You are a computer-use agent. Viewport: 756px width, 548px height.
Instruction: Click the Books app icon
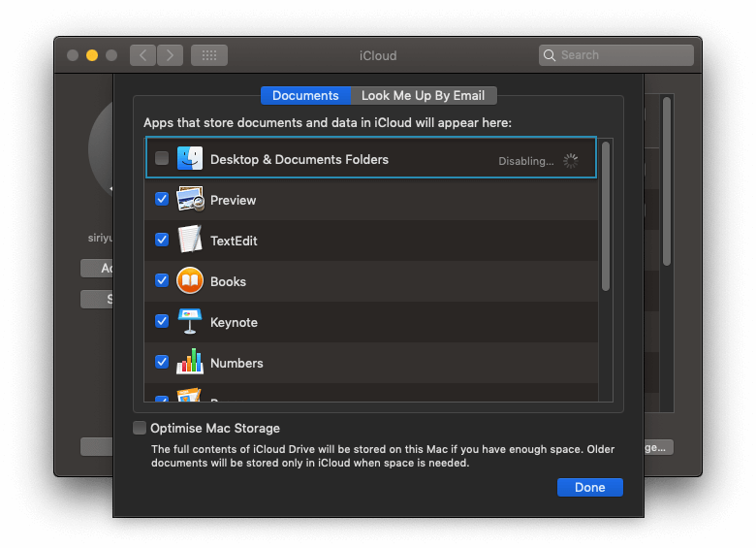coord(189,280)
